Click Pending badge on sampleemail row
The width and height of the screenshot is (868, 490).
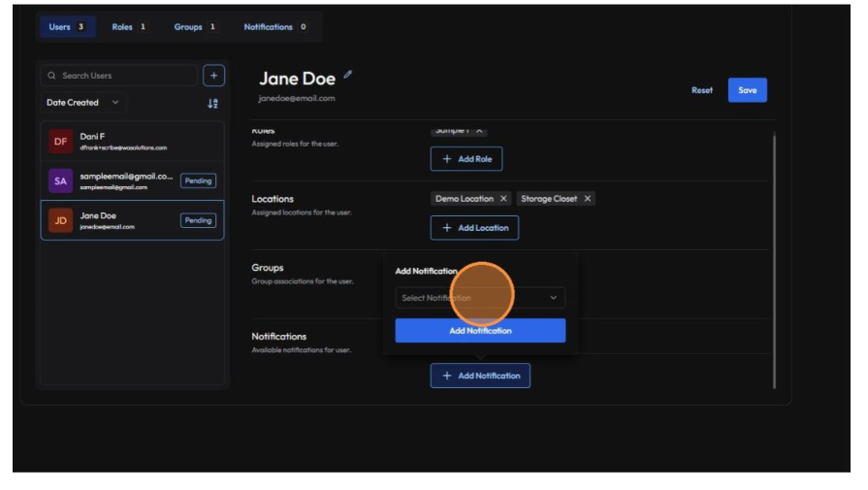[x=198, y=181]
